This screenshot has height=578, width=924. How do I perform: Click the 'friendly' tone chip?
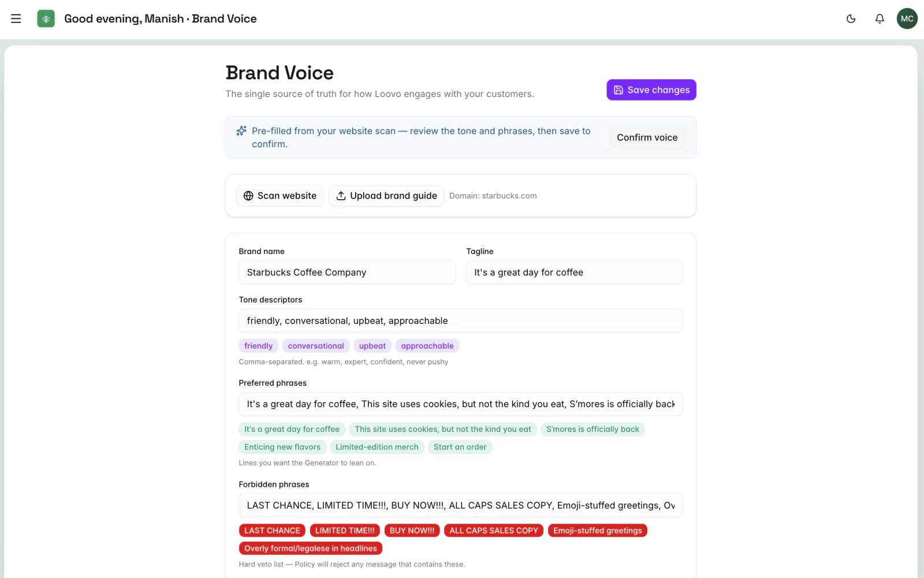point(259,346)
